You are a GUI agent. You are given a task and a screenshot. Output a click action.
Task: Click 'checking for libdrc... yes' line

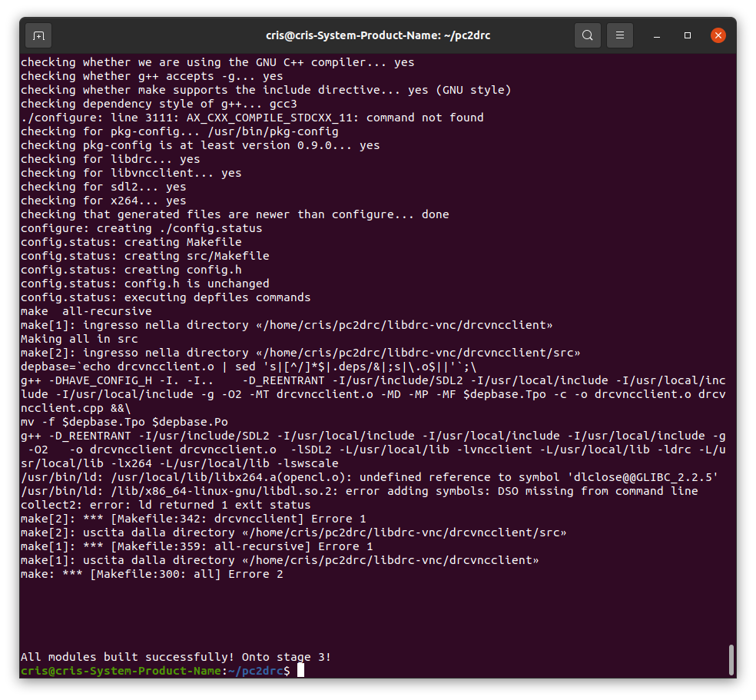[x=110, y=159]
